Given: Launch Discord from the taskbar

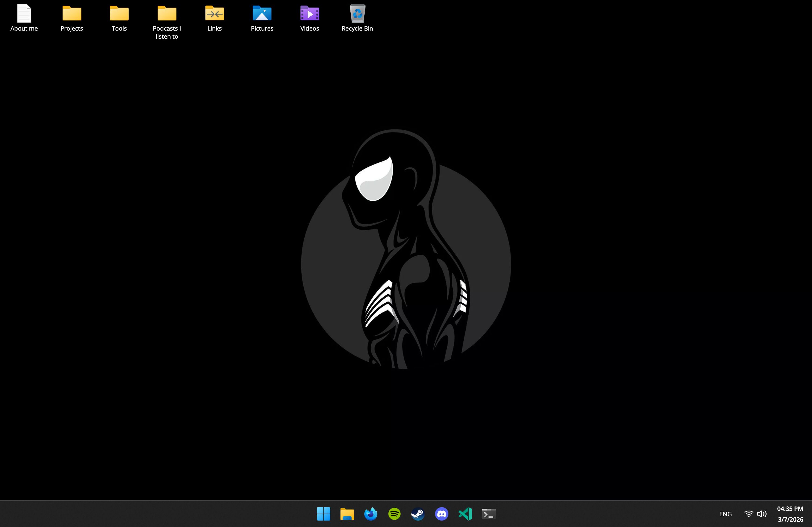Looking at the screenshot, I should 441,514.
